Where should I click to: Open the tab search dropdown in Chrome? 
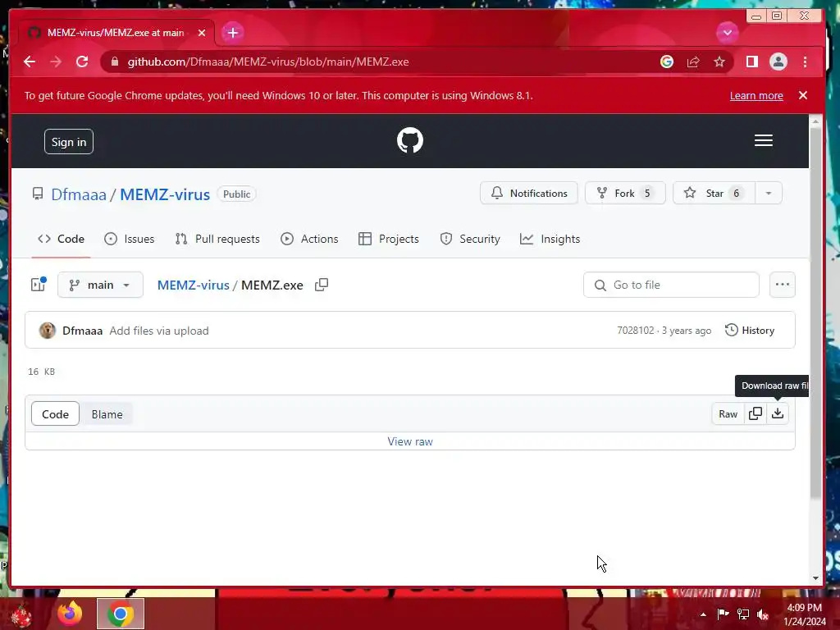point(727,33)
